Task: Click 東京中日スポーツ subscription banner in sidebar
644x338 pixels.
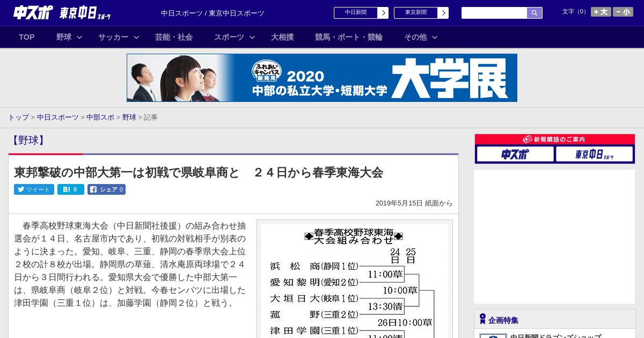Action: pyautogui.click(x=594, y=155)
